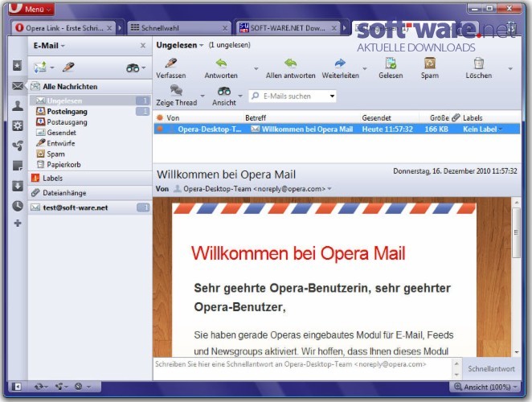Screen dimensions: 532x402
Task: Open the Unite panel in the sidebar
Action: (18, 146)
